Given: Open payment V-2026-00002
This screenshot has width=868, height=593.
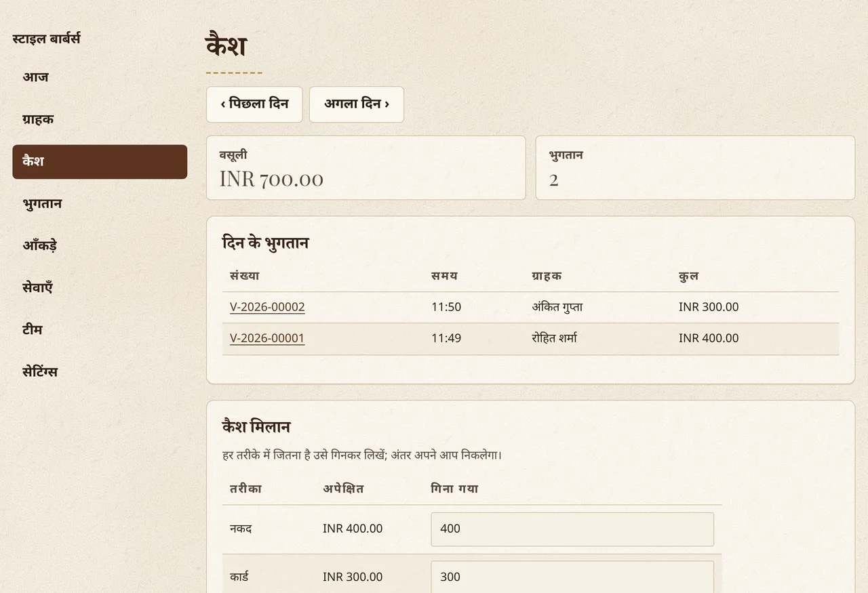Looking at the screenshot, I should (267, 307).
